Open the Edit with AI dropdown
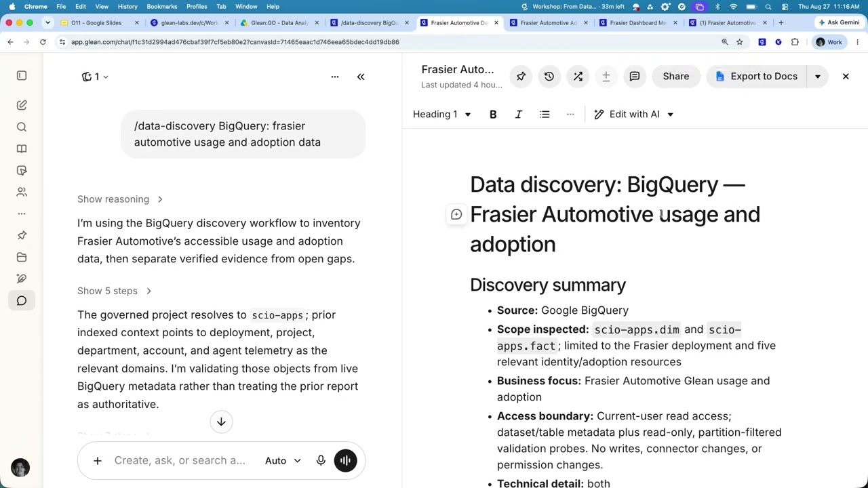This screenshot has height=488, width=868. coord(634,115)
